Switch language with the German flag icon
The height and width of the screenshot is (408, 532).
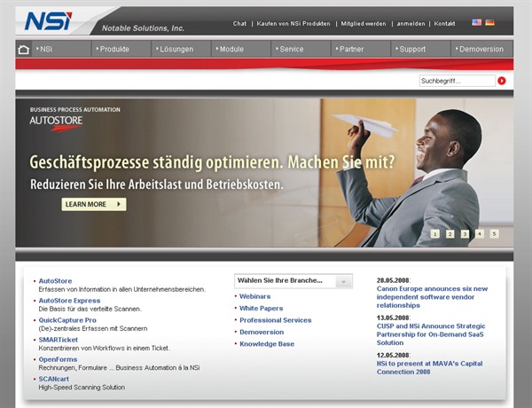pyautogui.click(x=489, y=22)
